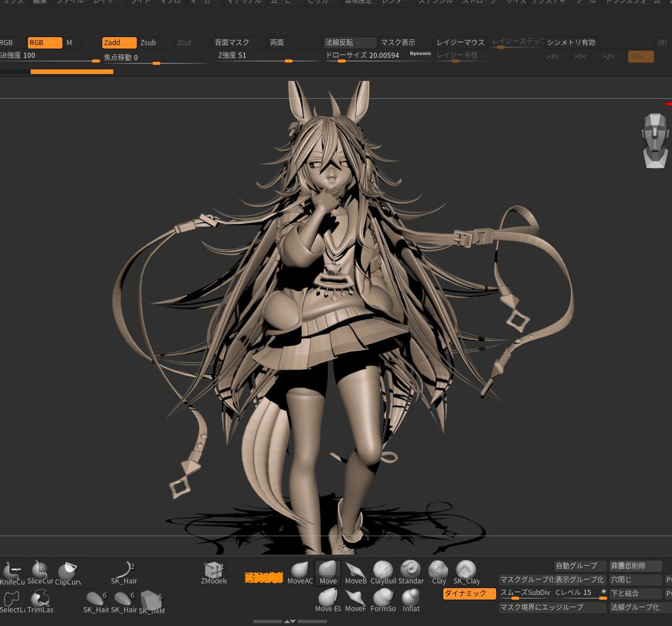Viewport: 672px width, 626px height.
Task: Select the SliceCurve brush
Action: tap(40, 570)
